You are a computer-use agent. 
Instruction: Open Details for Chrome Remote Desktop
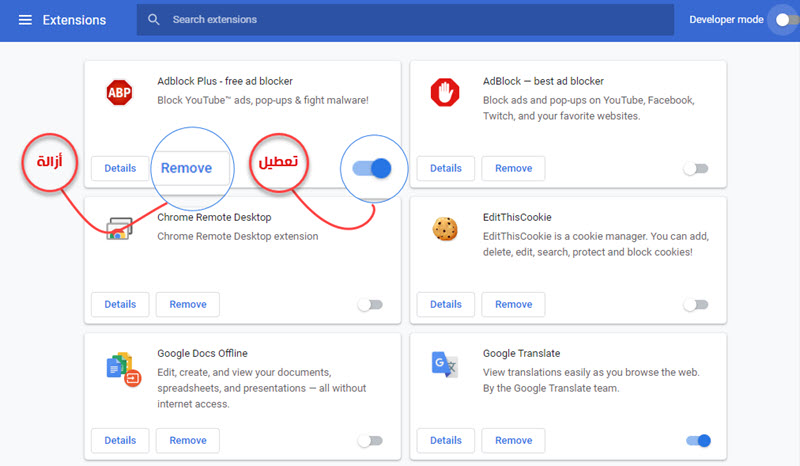tap(120, 304)
